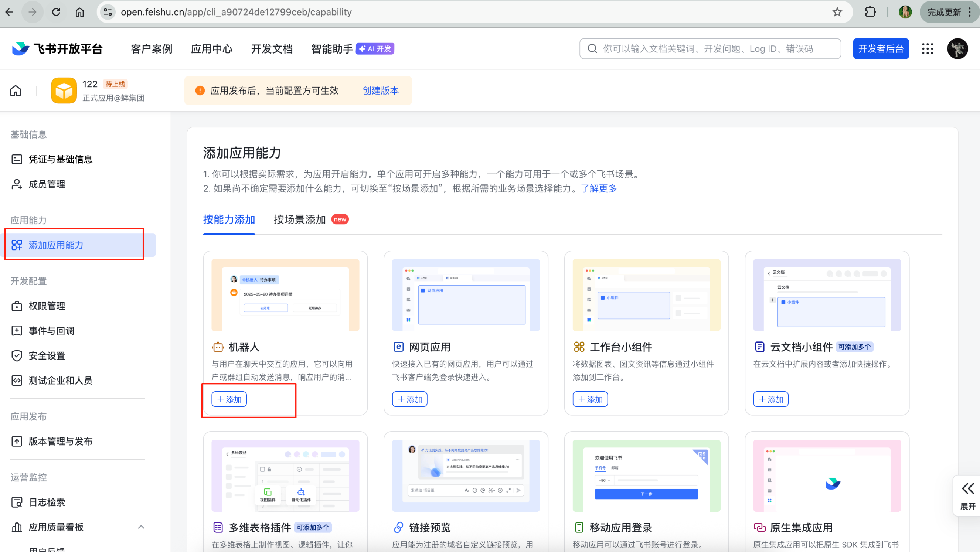Bookmark page with the star icon
Viewport: 980px width, 552px height.
(837, 12)
